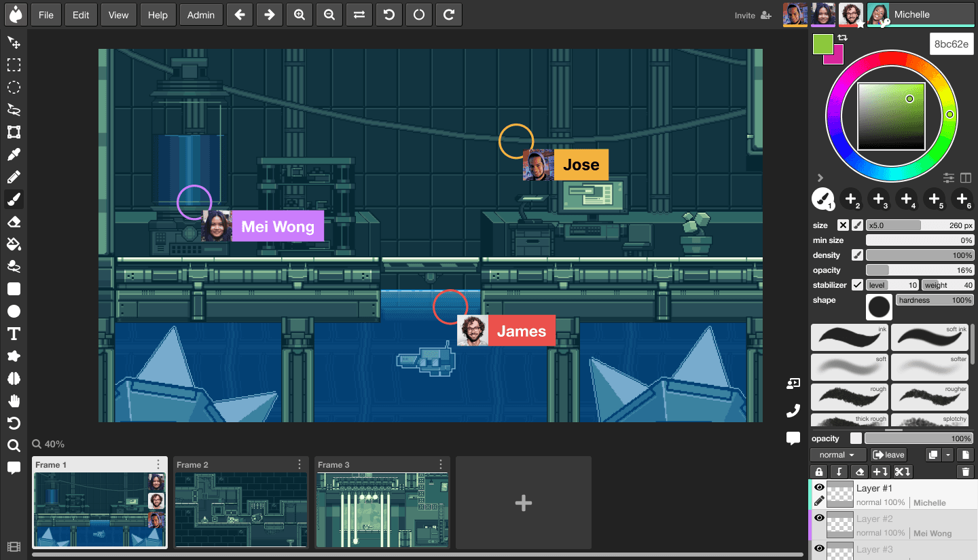Image resolution: width=978 pixels, height=560 pixels.
Task: Open the normal blend mode dropdown
Action: click(x=837, y=455)
